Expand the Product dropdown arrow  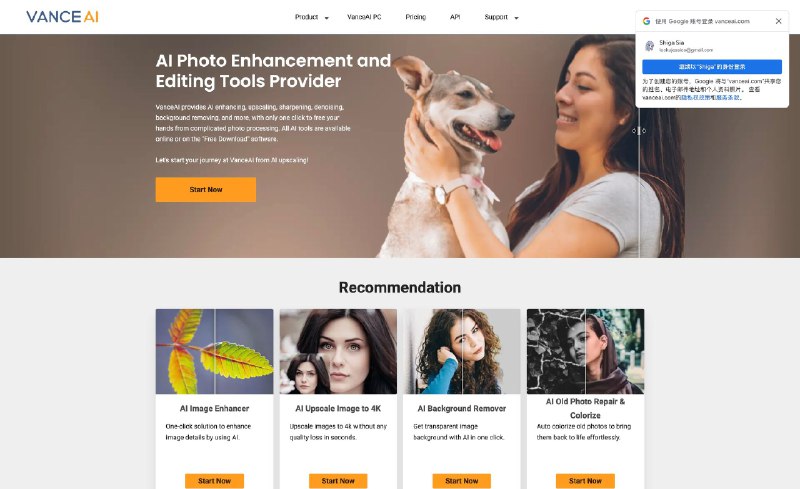(327, 18)
